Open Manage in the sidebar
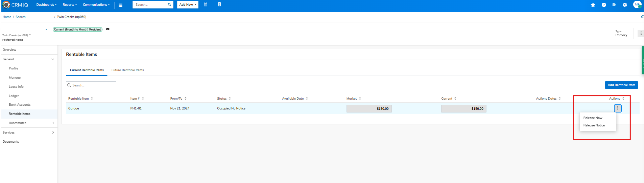This screenshot has height=183, width=644. (15, 78)
